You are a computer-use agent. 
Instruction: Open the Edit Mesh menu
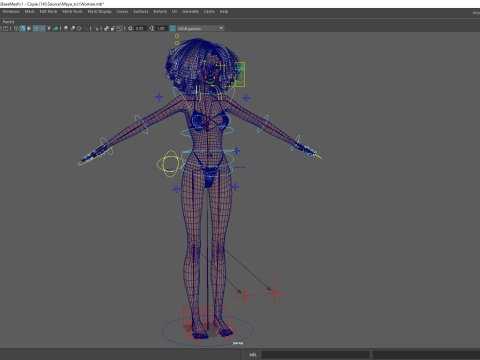click(x=48, y=11)
